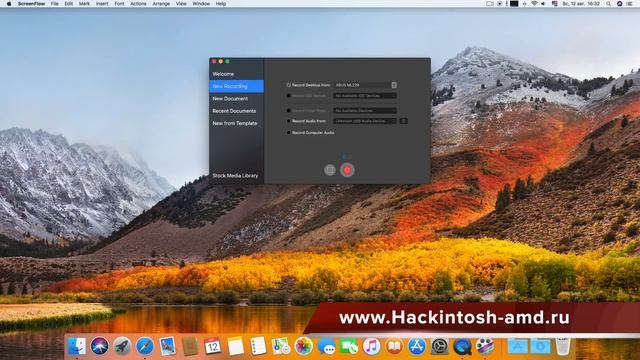
Task: Open the File menu
Action: (55, 4)
